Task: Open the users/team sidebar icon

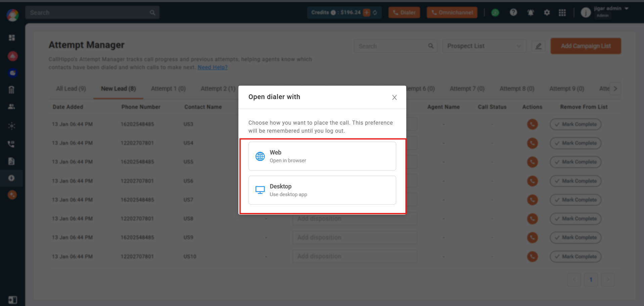Action: tap(11, 106)
